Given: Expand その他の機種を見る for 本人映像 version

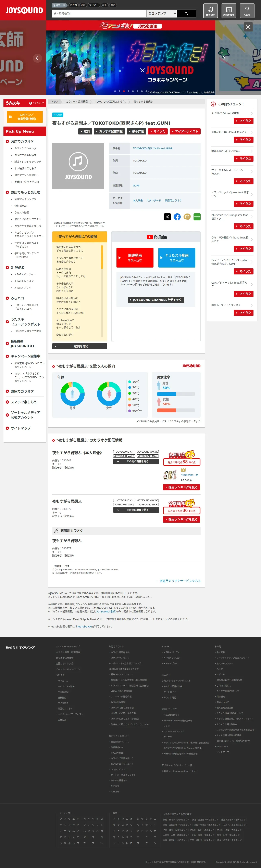Looking at the screenshot, I should point(136,462).
